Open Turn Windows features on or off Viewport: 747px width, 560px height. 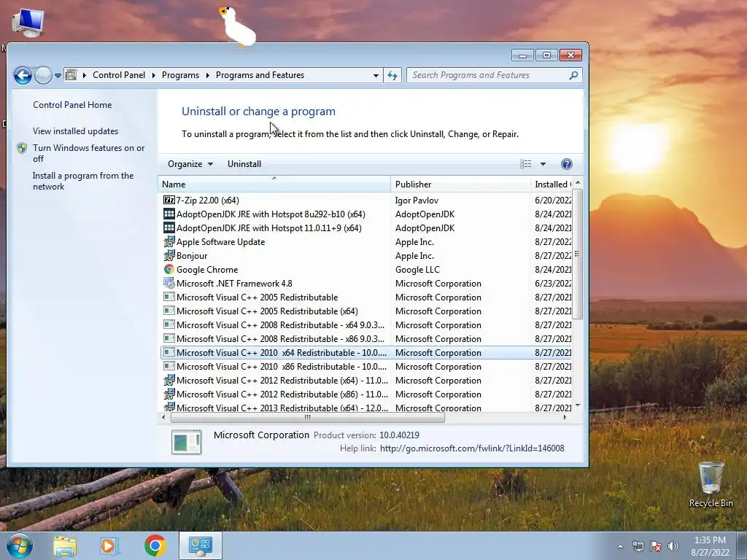[x=88, y=153]
